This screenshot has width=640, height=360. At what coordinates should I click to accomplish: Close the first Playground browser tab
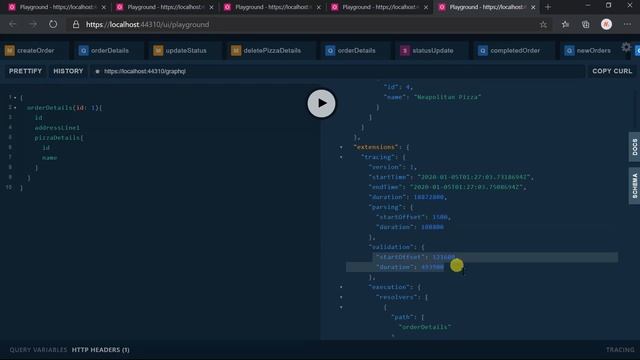(x=103, y=7)
